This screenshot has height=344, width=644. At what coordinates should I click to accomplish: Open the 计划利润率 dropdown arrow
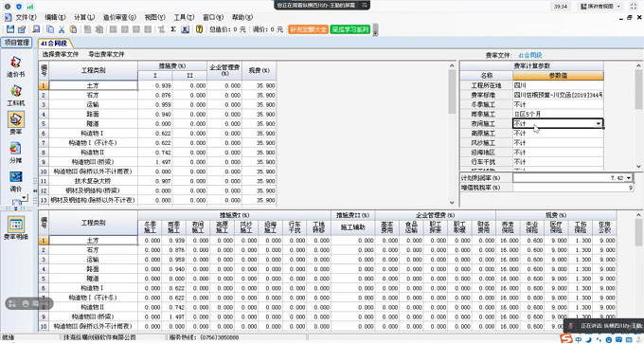coord(629,178)
